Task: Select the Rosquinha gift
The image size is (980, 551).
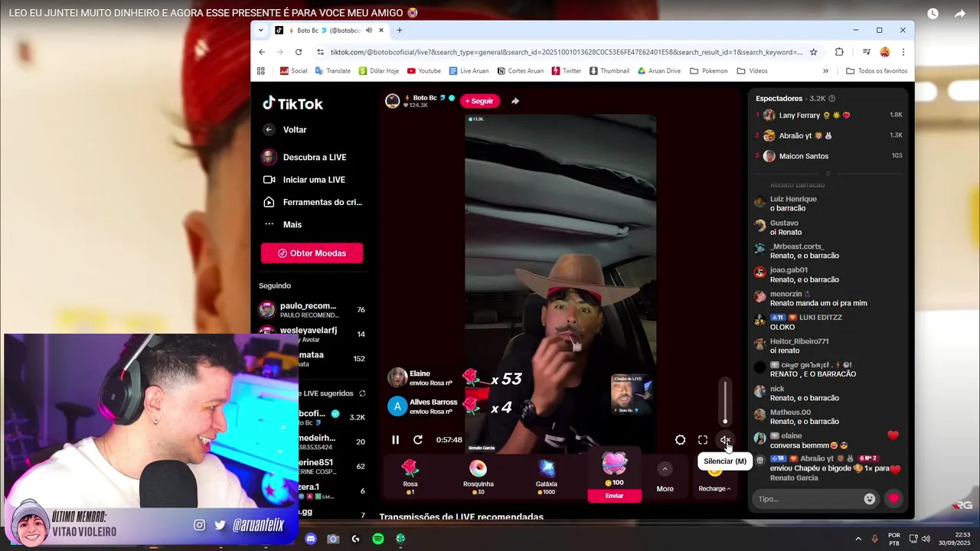Action: [478, 477]
